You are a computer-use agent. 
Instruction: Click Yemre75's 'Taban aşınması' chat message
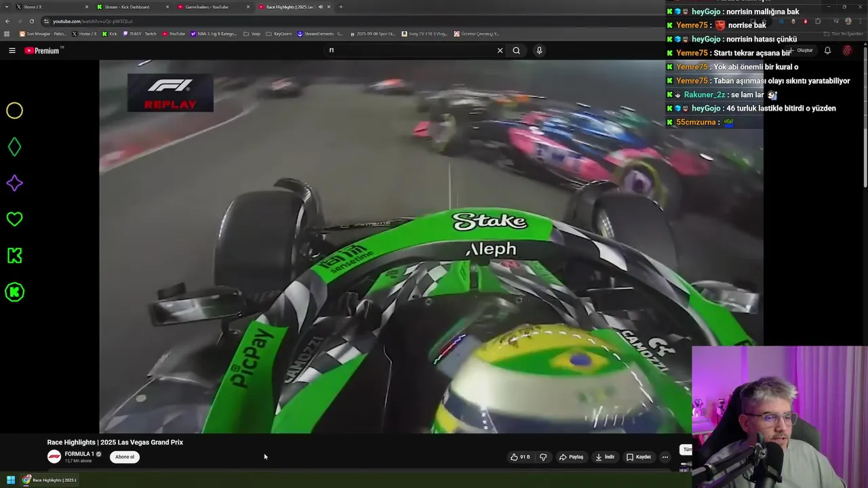[781, 81]
